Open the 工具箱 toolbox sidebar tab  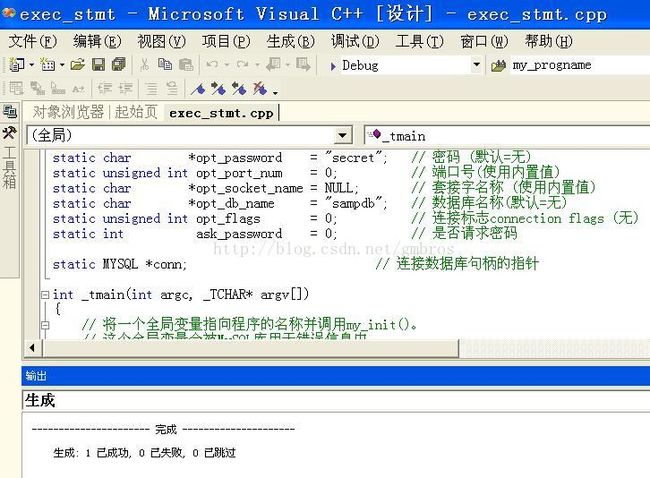10,158
